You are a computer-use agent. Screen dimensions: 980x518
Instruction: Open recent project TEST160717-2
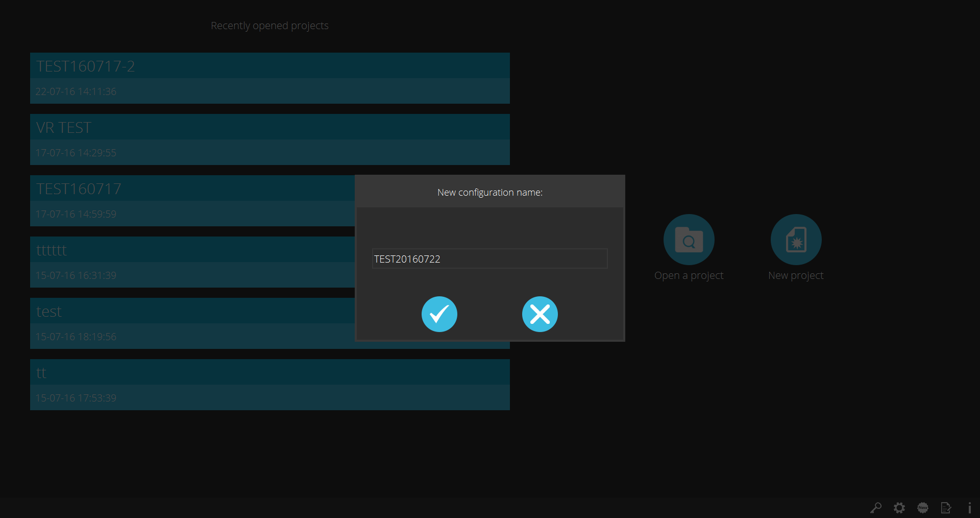[269, 78]
